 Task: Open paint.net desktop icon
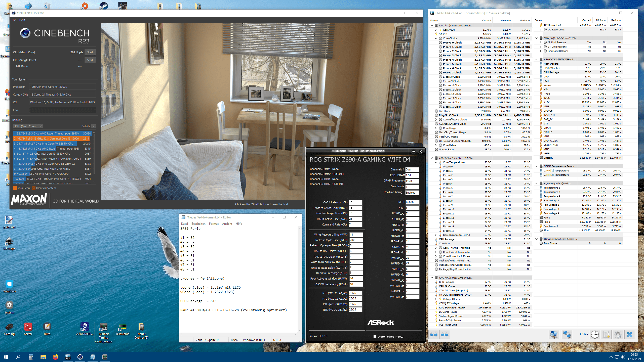pos(9,222)
